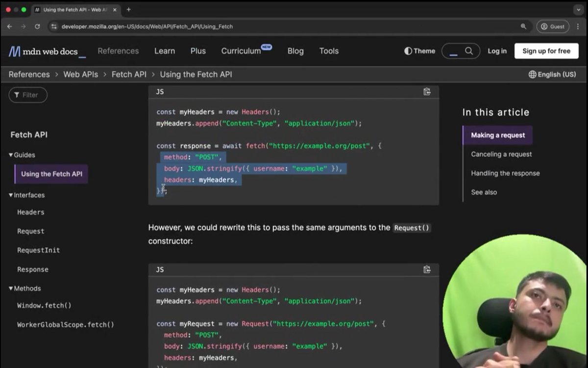Click the search magnifier icon on MDN
The height and width of the screenshot is (368, 588).
tap(469, 51)
